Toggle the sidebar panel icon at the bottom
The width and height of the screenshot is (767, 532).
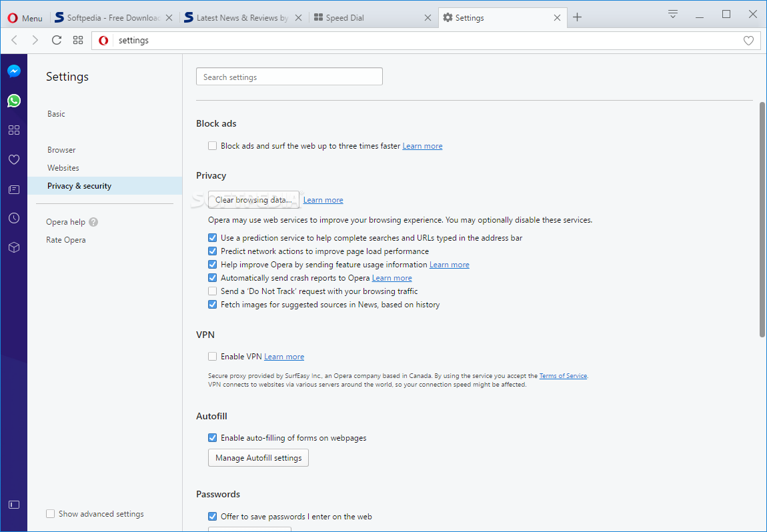[14, 505]
